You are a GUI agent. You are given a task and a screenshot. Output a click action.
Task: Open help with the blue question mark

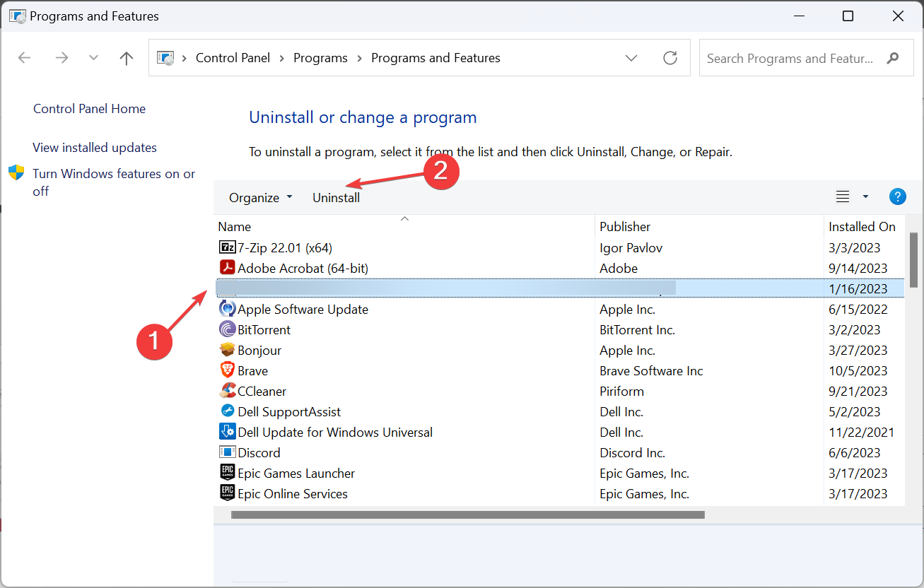coord(897,197)
